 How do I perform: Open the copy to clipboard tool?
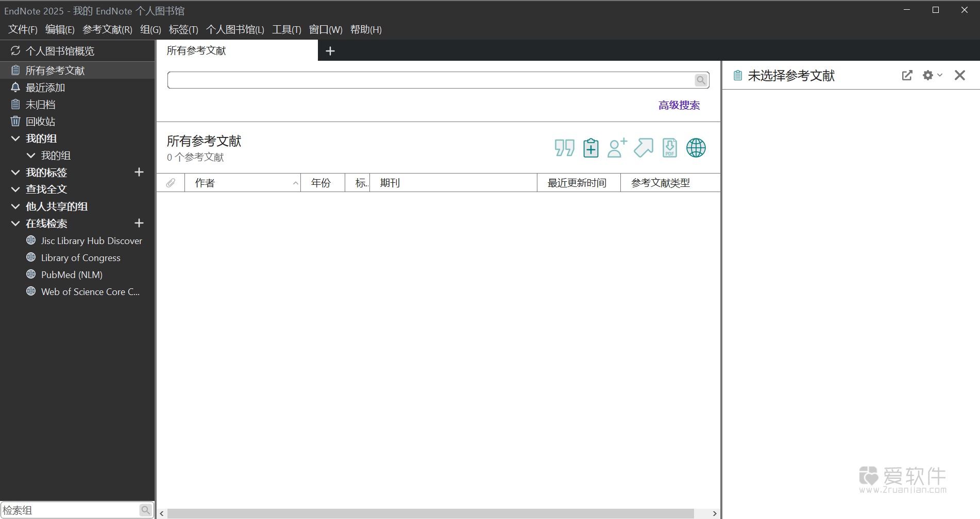click(590, 148)
